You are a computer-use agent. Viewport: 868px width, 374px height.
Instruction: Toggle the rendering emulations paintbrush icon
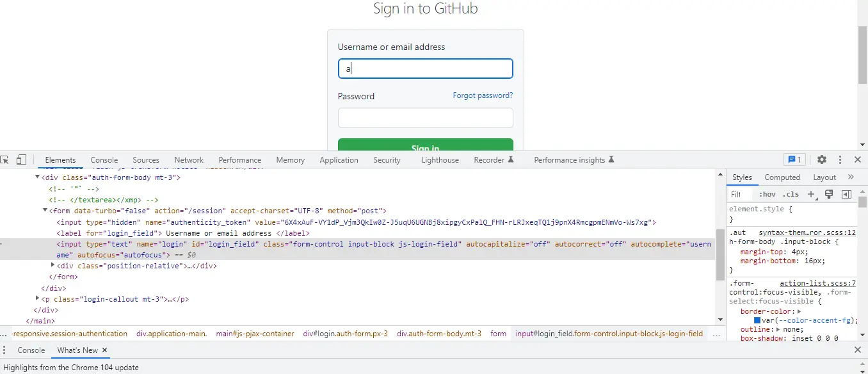[829, 194]
